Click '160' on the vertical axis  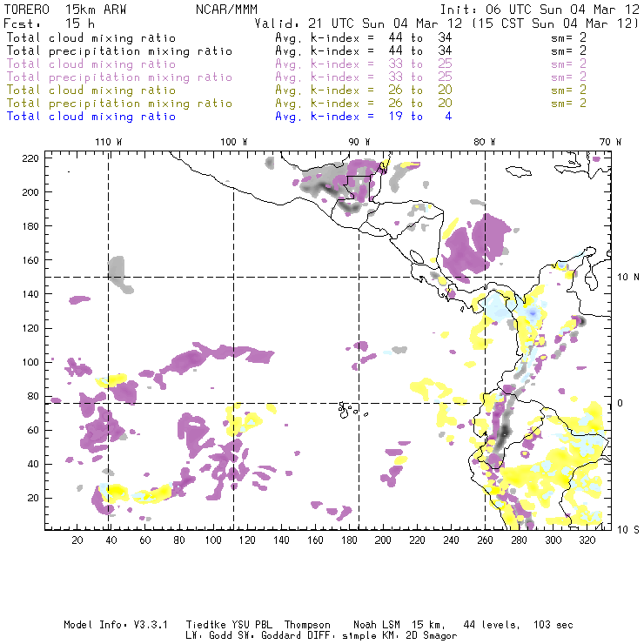tap(30, 260)
